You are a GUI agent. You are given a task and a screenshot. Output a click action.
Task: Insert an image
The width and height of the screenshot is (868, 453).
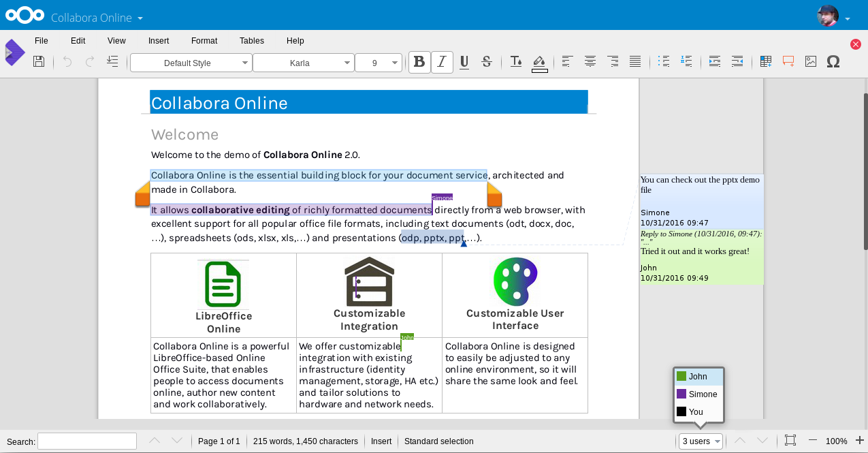tap(810, 61)
